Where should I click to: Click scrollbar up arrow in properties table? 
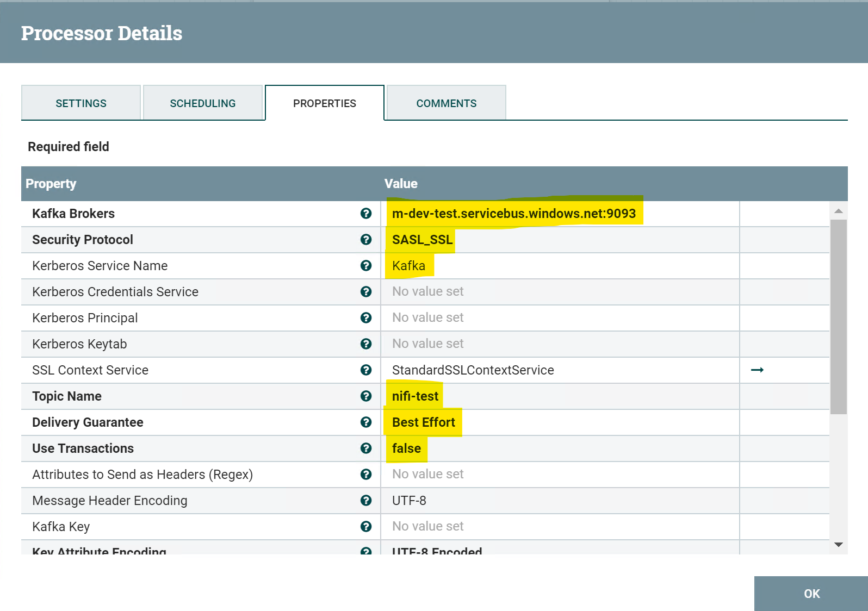[839, 211]
